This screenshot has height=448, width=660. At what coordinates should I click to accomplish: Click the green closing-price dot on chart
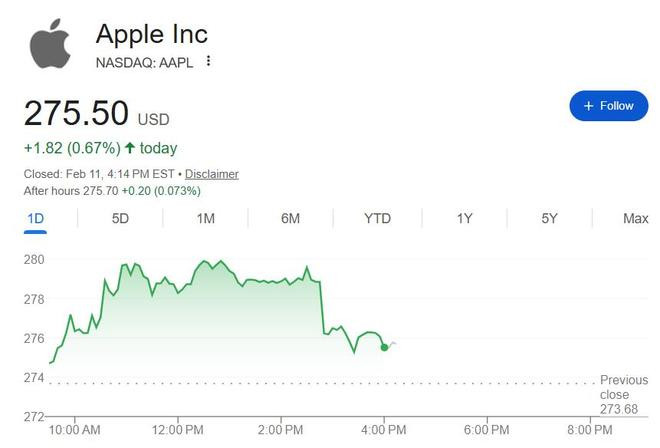[x=384, y=347]
